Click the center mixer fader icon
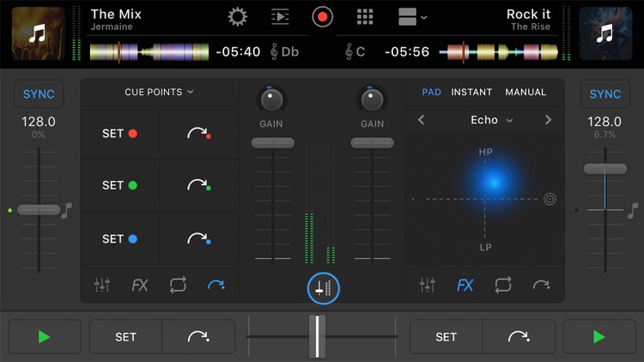This screenshot has height=362, width=644. pos(323,290)
